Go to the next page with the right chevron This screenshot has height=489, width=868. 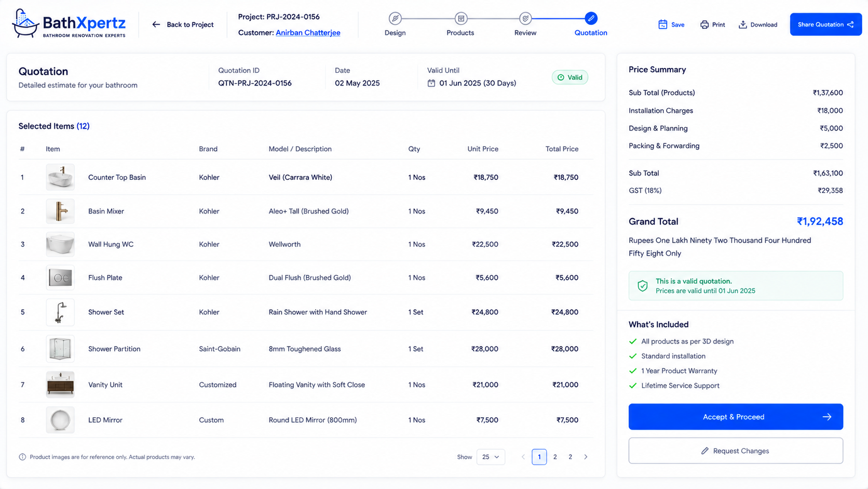pos(586,457)
